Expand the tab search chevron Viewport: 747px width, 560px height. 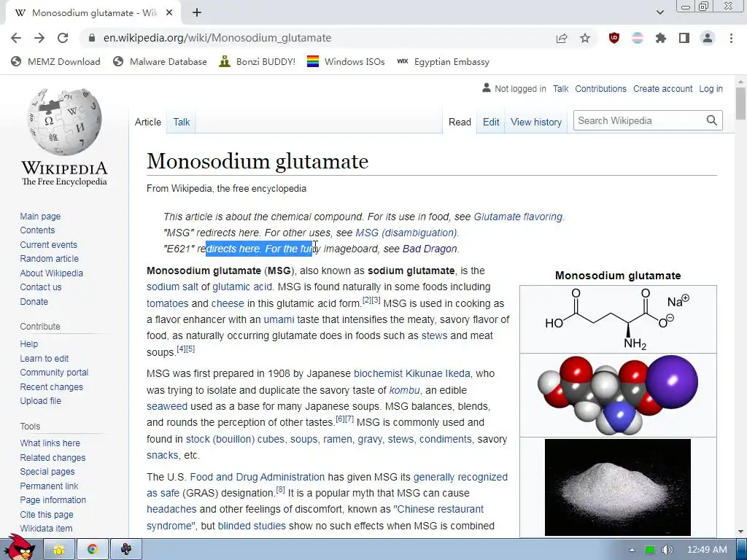(659, 12)
